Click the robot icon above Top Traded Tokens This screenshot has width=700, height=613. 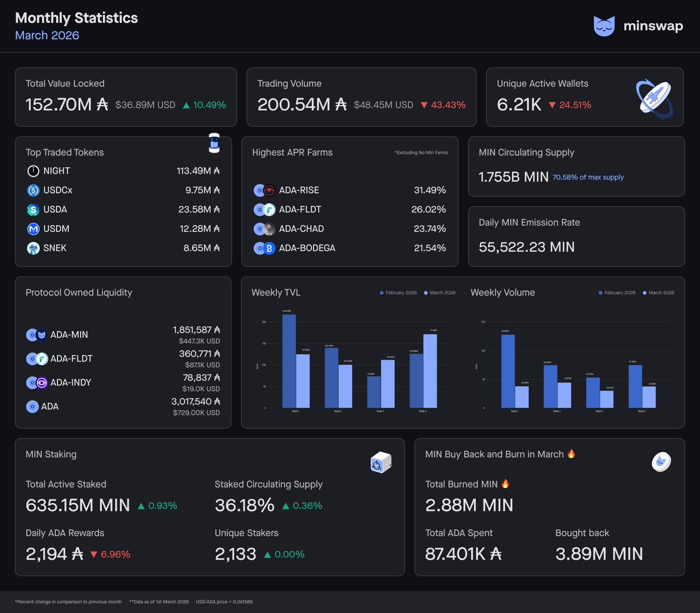tap(214, 143)
